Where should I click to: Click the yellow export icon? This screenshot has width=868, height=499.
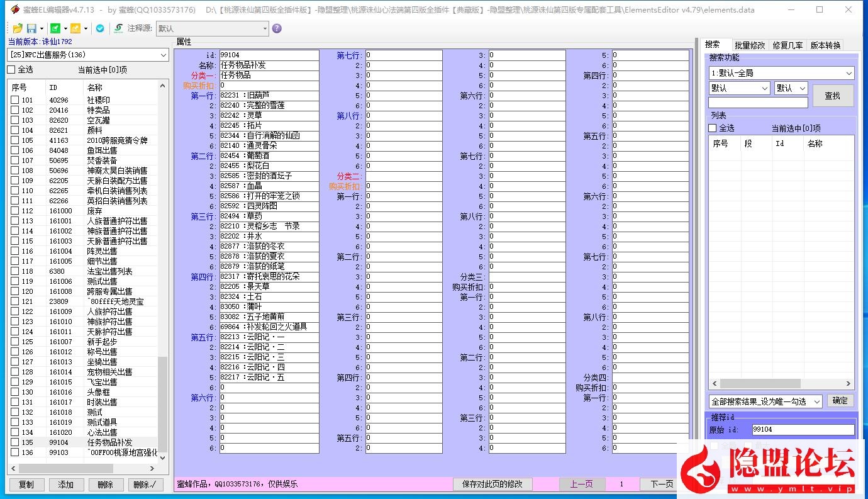coord(75,28)
